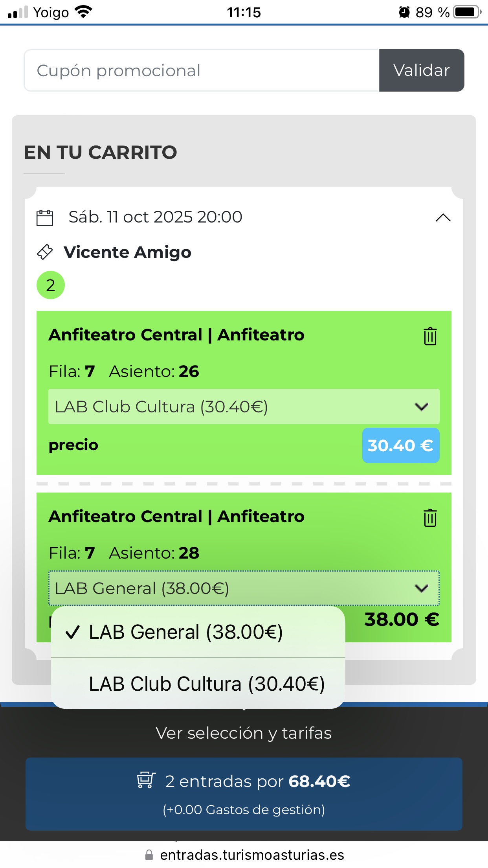
Task: Tap the blue 30.40 € price tag
Action: point(400,445)
